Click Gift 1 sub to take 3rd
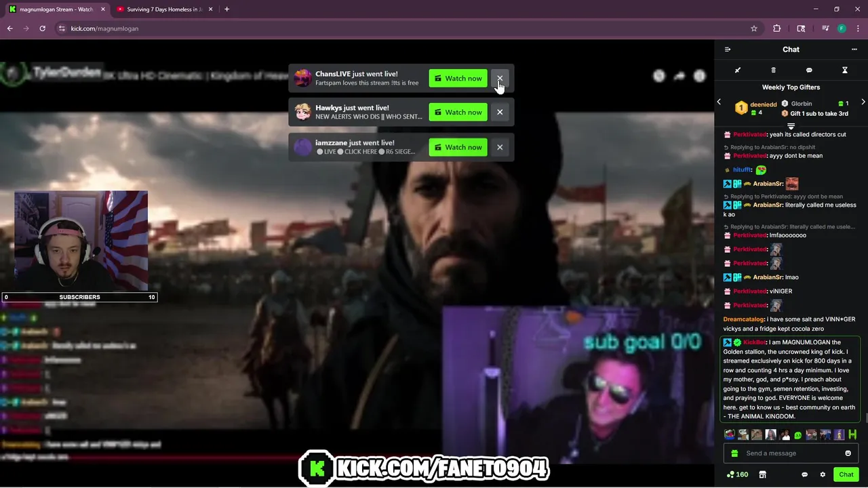Image resolution: width=868 pixels, height=488 pixels. click(819, 114)
